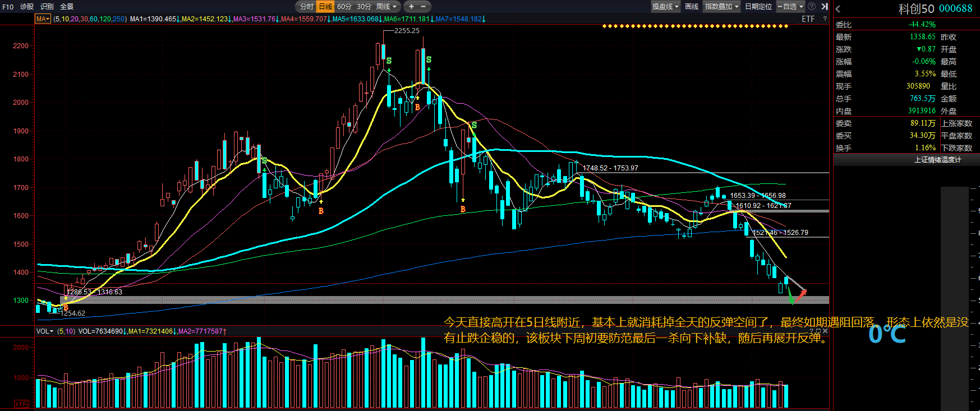
Task: Open the toolbar help question-mark icon
Action: [812, 7]
